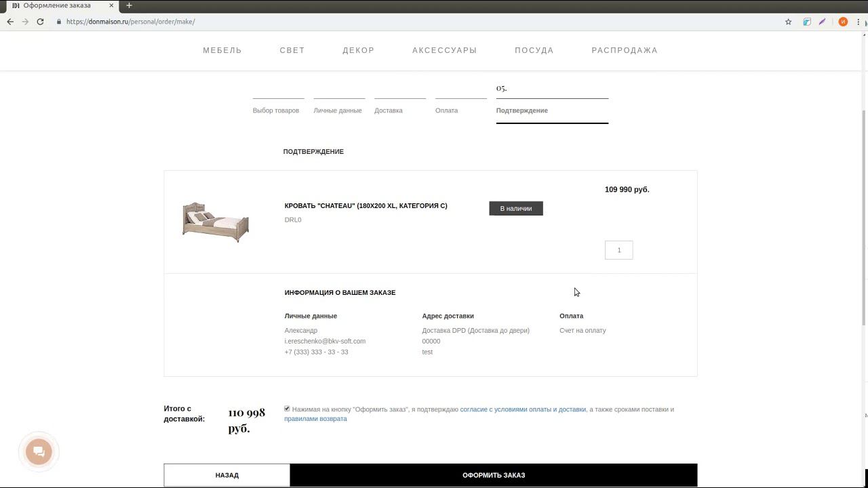Click the В наличии badge

click(516, 209)
